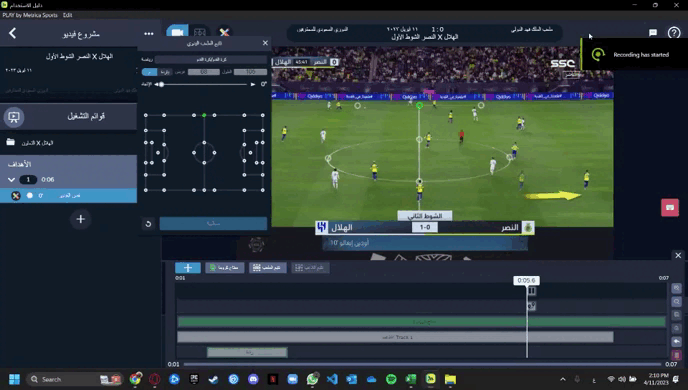
Task: Select the grey Track 1 timeline bar
Action: (x=395, y=337)
